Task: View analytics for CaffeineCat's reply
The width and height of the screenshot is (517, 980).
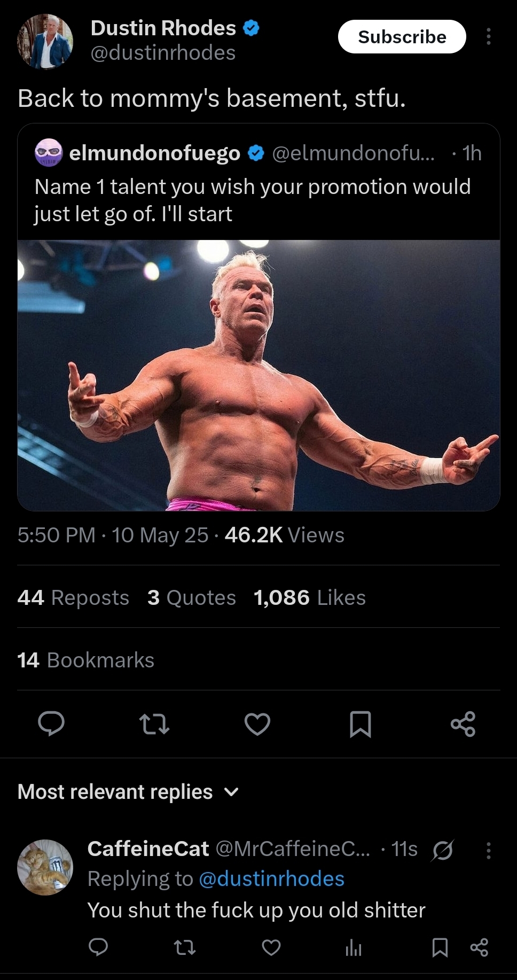Action: click(354, 947)
